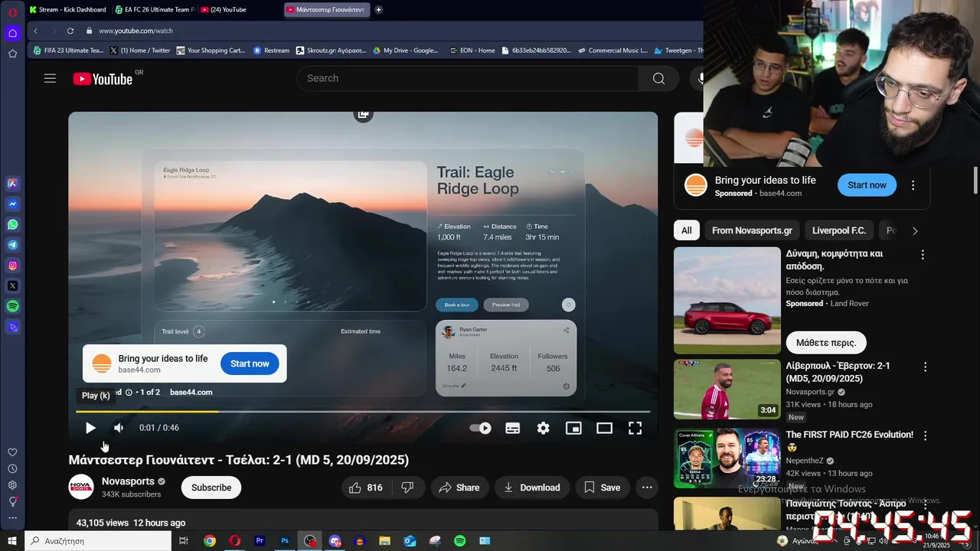This screenshot has width=980, height=551.
Task: Select the Liverpool F.C. chip
Action: click(x=839, y=230)
